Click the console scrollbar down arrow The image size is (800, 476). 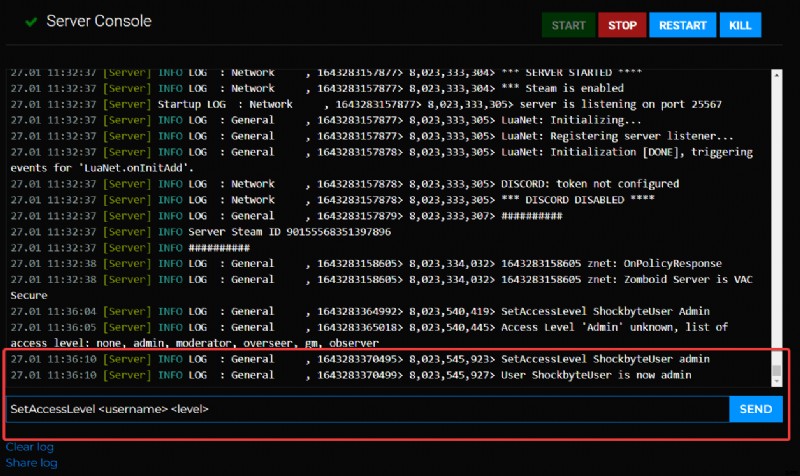tap(777, 381)
